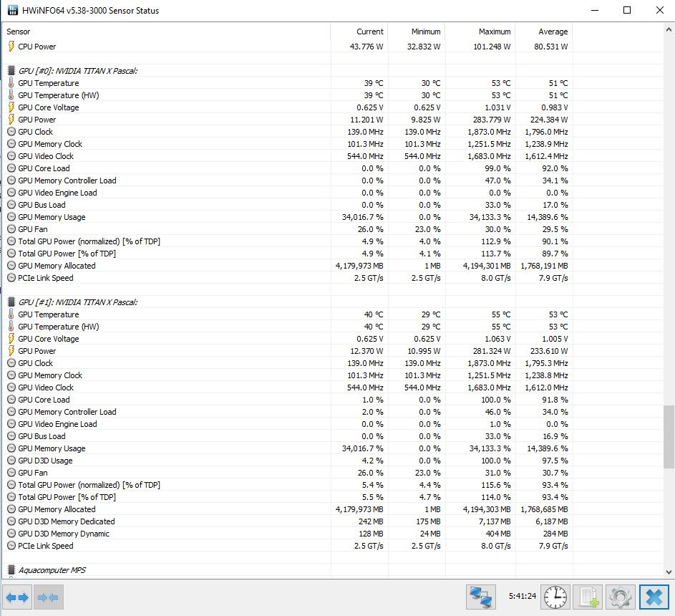This screenshot has width=675, height=616.
Task: Click the GPU Power value 12.370 W
Action: (x=366, y=351)
